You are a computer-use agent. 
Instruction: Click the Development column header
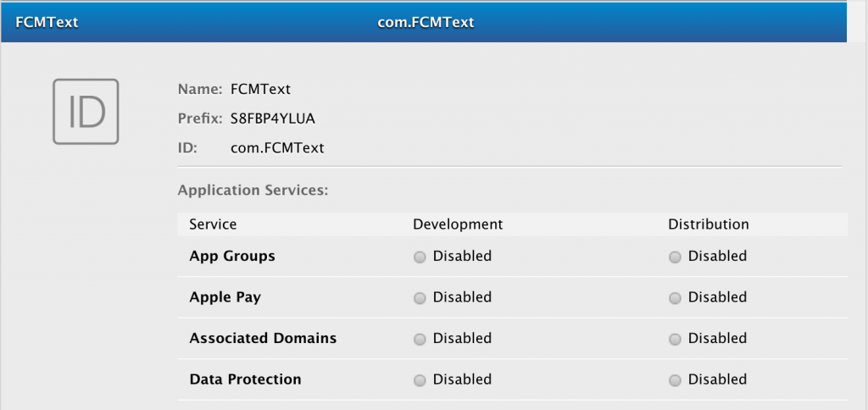(458, 224)
